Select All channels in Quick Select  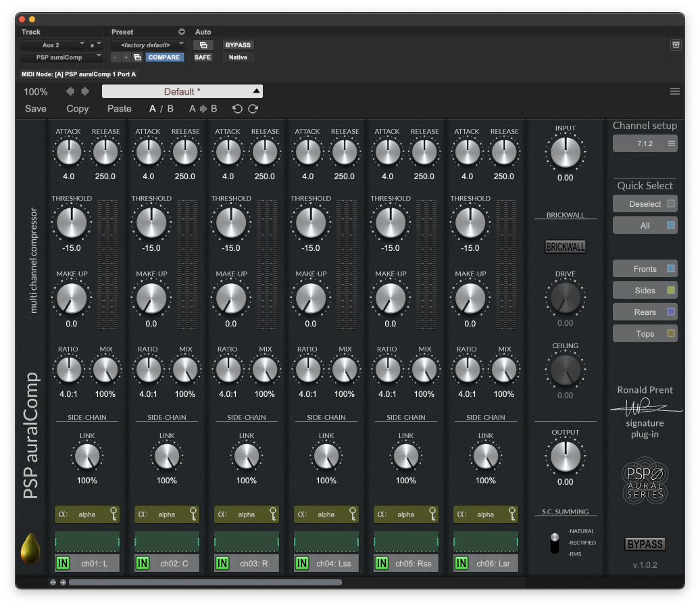pos(645,225)
